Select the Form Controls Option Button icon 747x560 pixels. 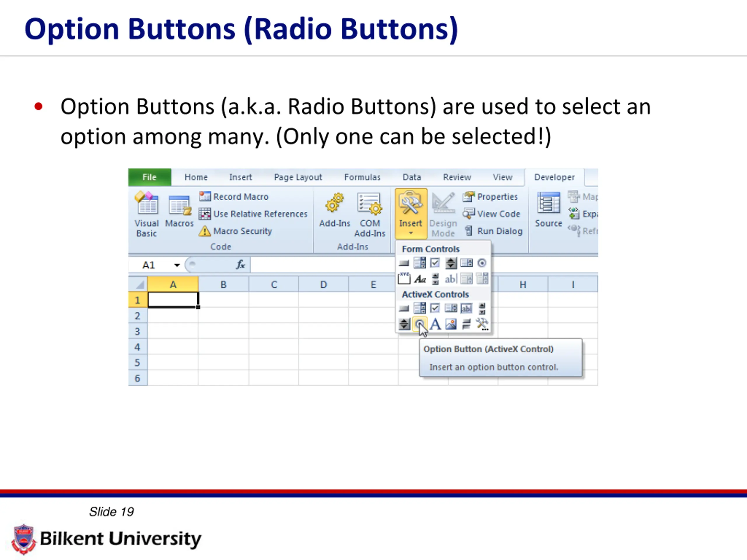tap(482, 263)
